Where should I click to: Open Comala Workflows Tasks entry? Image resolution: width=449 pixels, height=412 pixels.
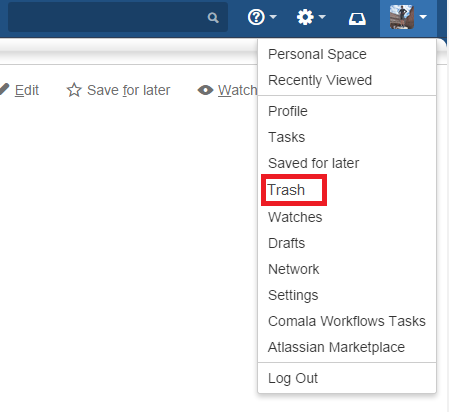pos(347,321)
